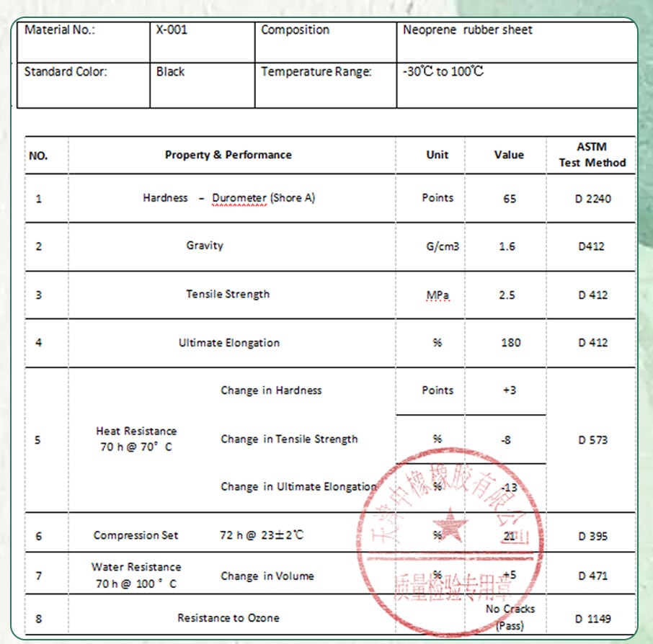Select the unit 'G/cm3'
Image resolution: width=653 pixels, height=644 pixels.
tap(443, 246)
